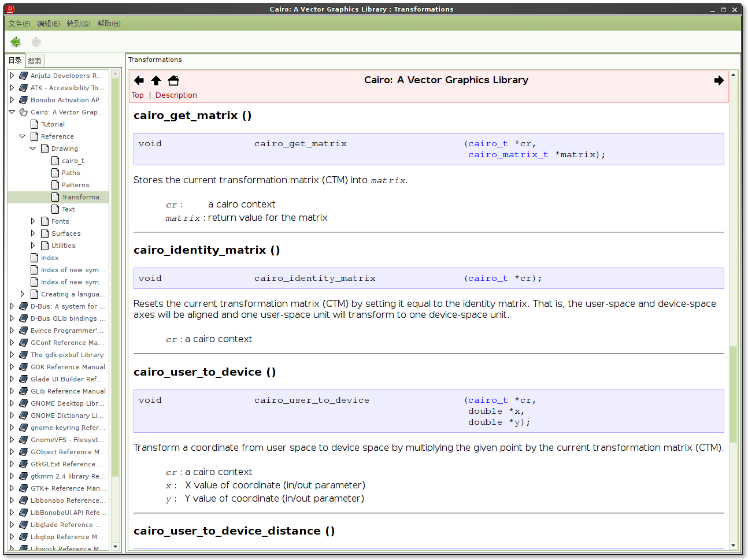Viewport: 748px width, 560px height.
Task: Open the 帮助(H) menu
Action: (x=109, y=24)
